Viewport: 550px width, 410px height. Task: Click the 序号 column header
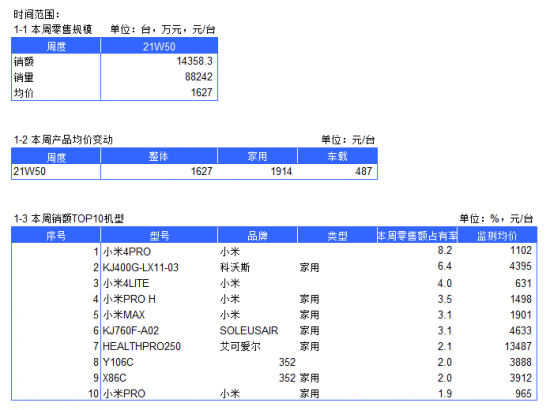point(56,236)
